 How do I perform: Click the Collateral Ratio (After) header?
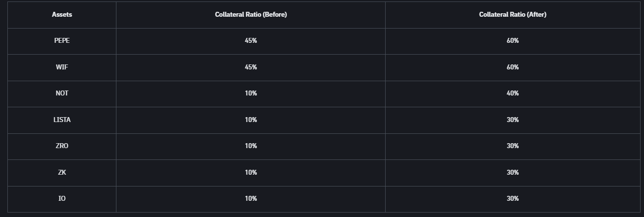[512, 15]
